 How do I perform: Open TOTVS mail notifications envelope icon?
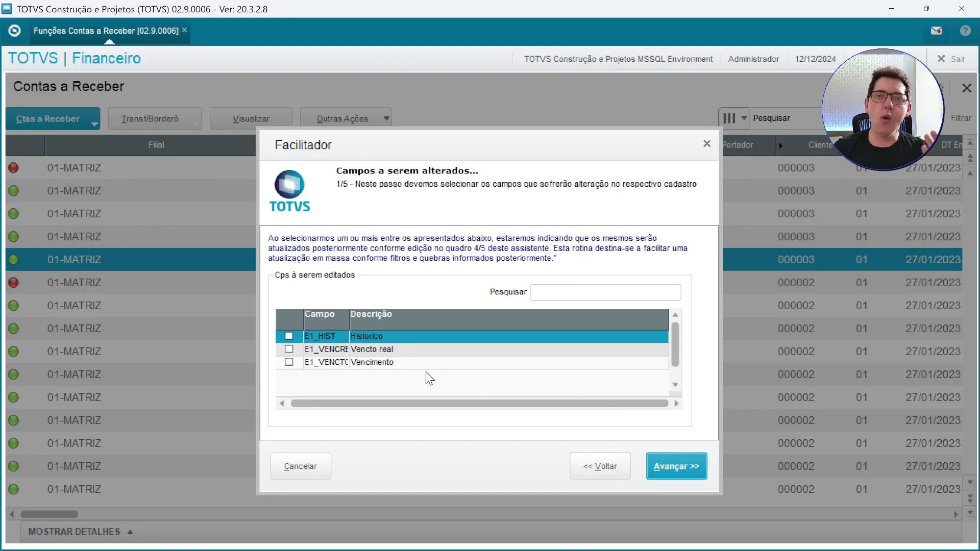(937, 31)
